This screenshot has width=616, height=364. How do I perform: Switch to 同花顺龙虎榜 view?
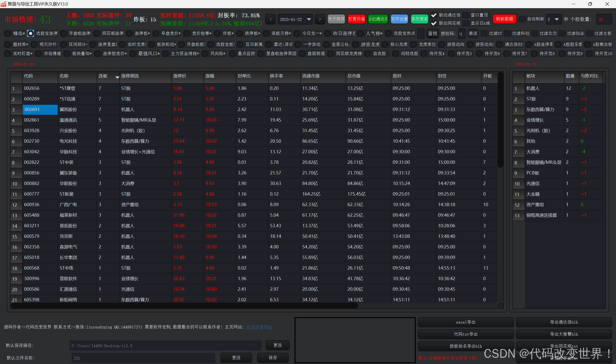331,54
